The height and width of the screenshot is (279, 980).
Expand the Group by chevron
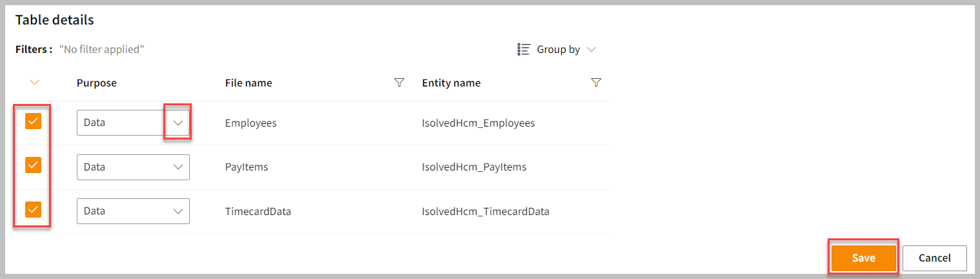coord(591,49)
